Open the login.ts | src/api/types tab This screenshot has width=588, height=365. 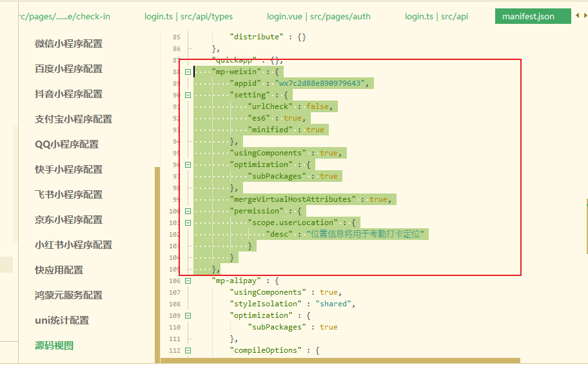188,16
